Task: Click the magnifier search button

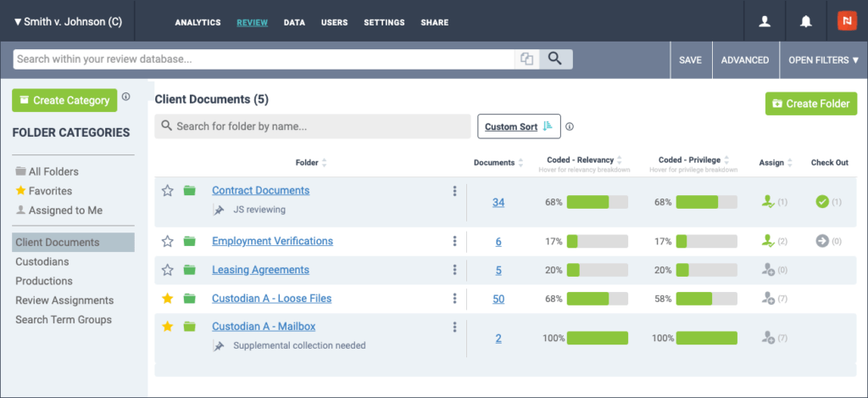Action: pos(555,59)
